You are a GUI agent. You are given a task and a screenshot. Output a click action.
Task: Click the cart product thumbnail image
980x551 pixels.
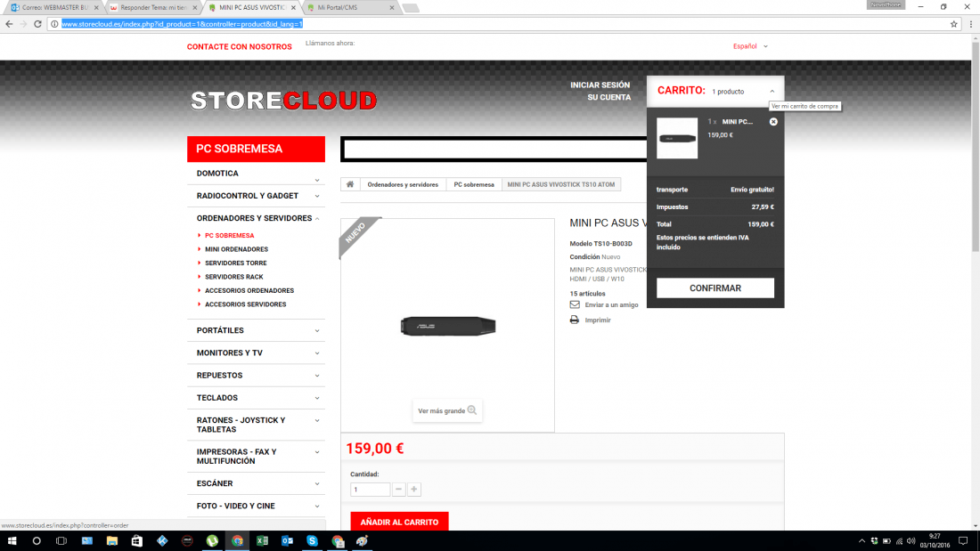coord(677,138)
